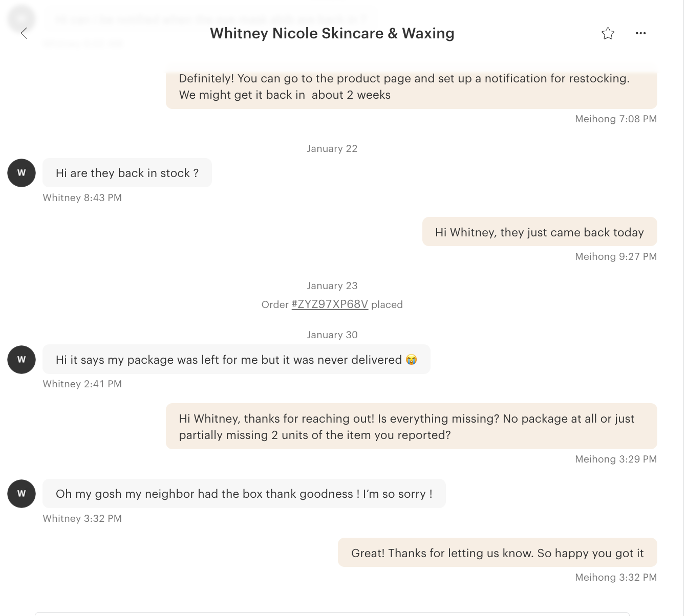Click Whitney's avatar beside the back-in-stock question

click(22, 173)
